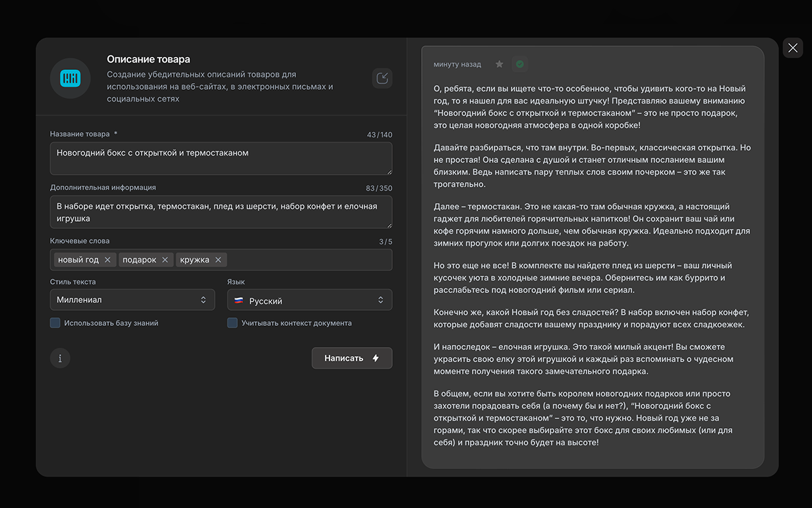The width and height of the screenshot is (812, 508).
Task: Click into the "Название товара" field
Action: tap(221, 158)
